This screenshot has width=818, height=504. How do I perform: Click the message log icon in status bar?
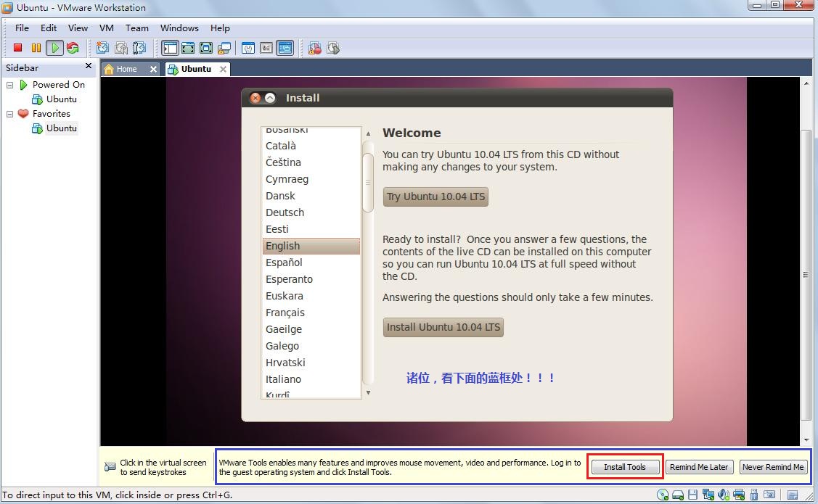click(x=793, y=495)
